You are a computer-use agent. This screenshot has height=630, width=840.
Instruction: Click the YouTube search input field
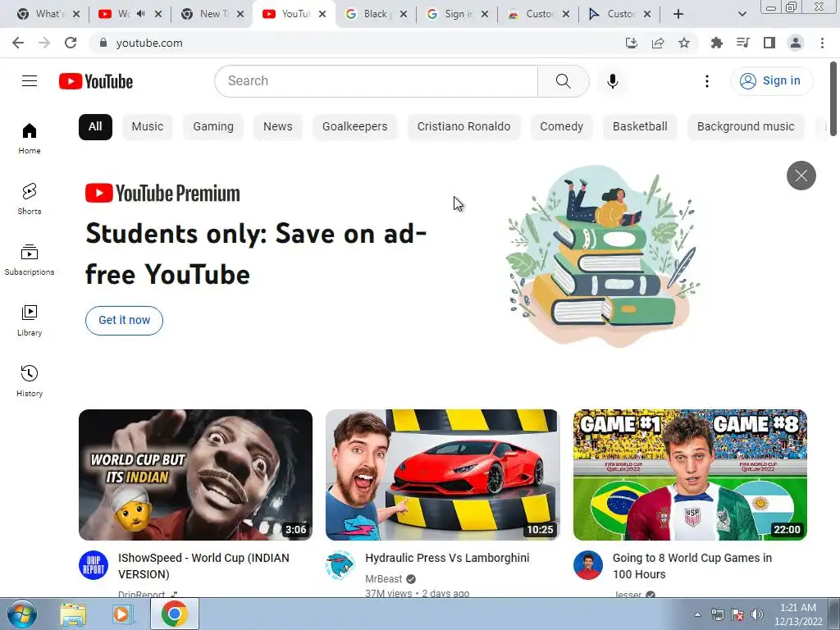[376, 81]
